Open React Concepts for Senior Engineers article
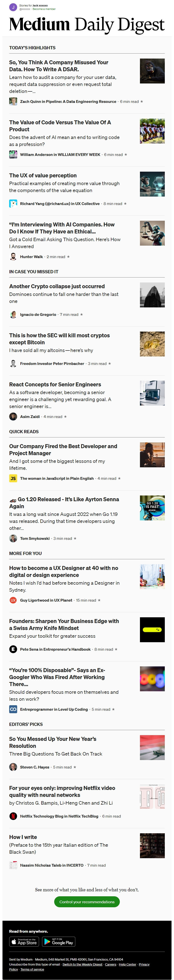Viewport: 174px width, 980px height. [x=55, y=384]
